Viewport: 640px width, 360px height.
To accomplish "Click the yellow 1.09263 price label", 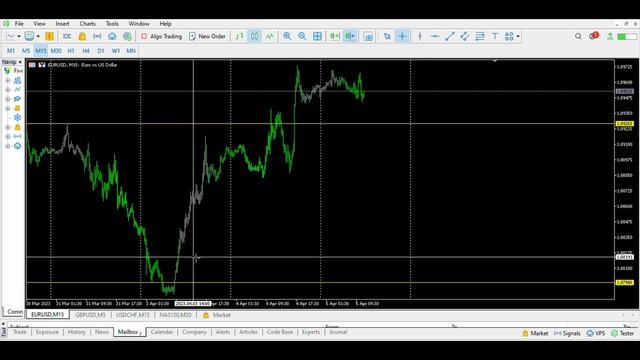I will click(624, 123).
